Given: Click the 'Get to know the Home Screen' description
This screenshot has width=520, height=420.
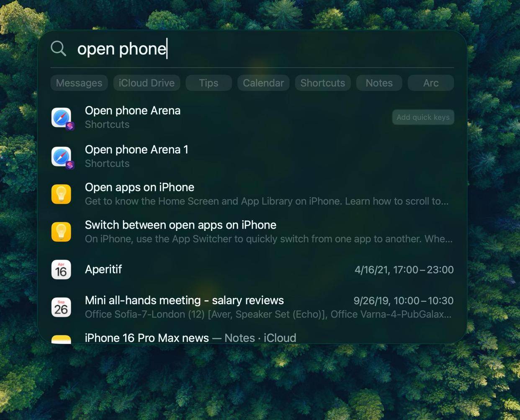Looking at the screenshot, I should click(x=267, y=201).
